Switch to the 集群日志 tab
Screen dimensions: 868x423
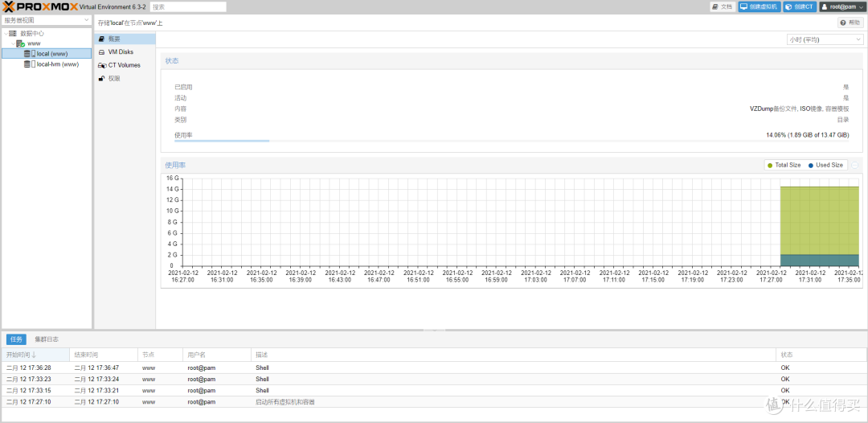tap(47, 339)
